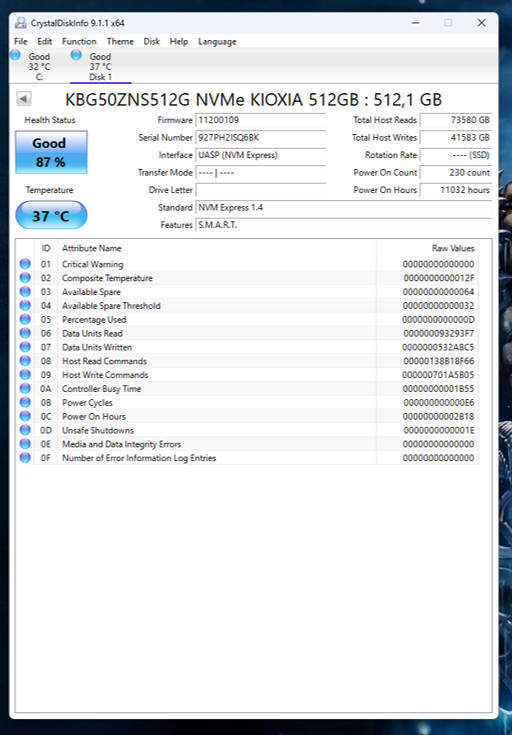Screen dimensions: 512x735
Task: Click the status orb for Power Cycles
Action: [x=25, y=402]
